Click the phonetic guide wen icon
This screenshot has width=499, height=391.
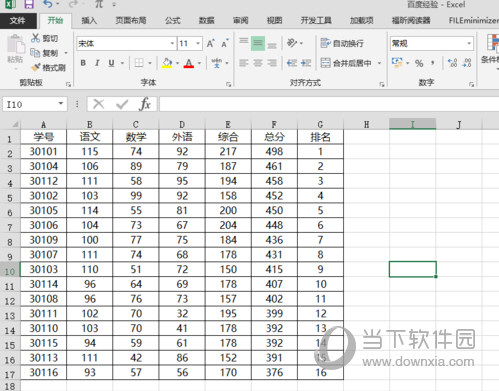[217, 63]
